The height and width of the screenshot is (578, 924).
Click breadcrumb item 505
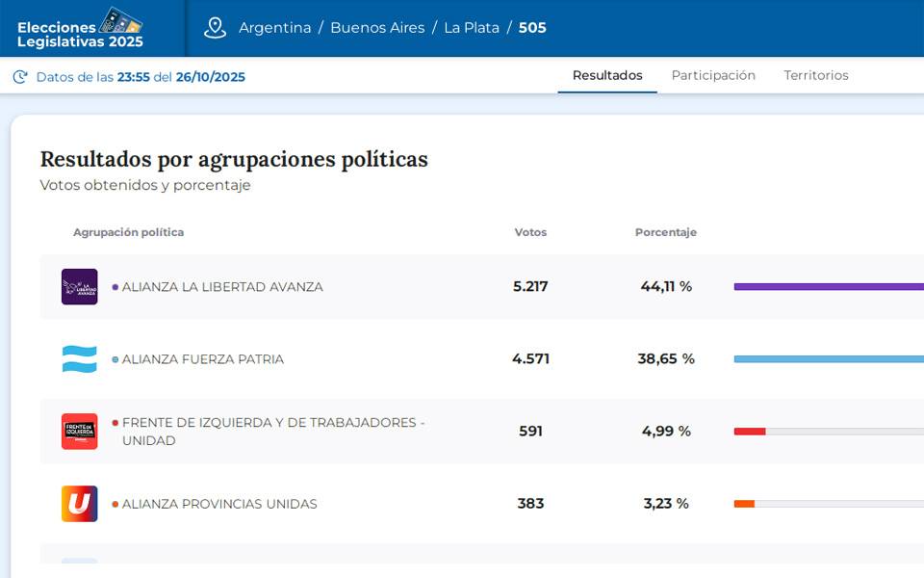coord(532,28)
